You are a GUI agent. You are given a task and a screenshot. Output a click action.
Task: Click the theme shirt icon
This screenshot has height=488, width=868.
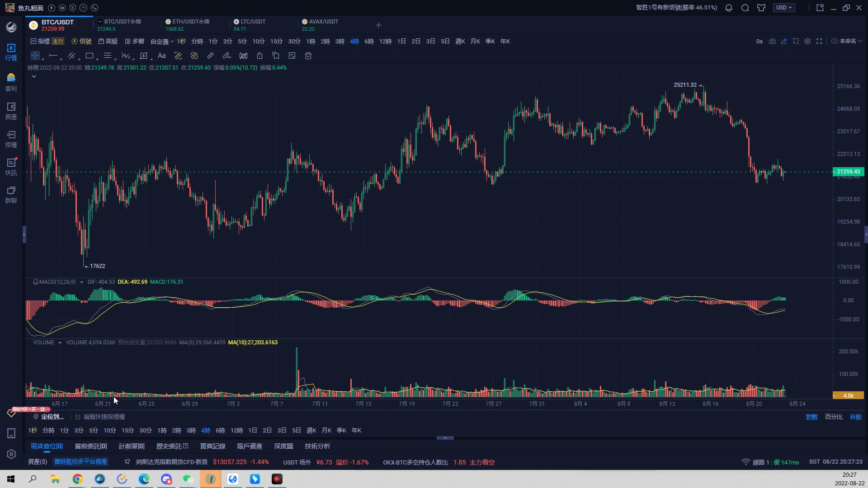[x=761, y=8]
